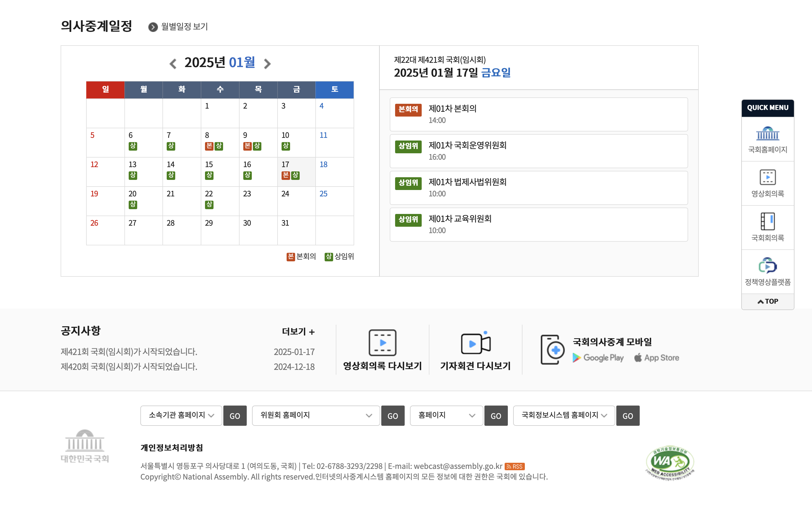Open 정책영상플랫폼 quick menu icon
812x512 pixels.
(767, 266)
